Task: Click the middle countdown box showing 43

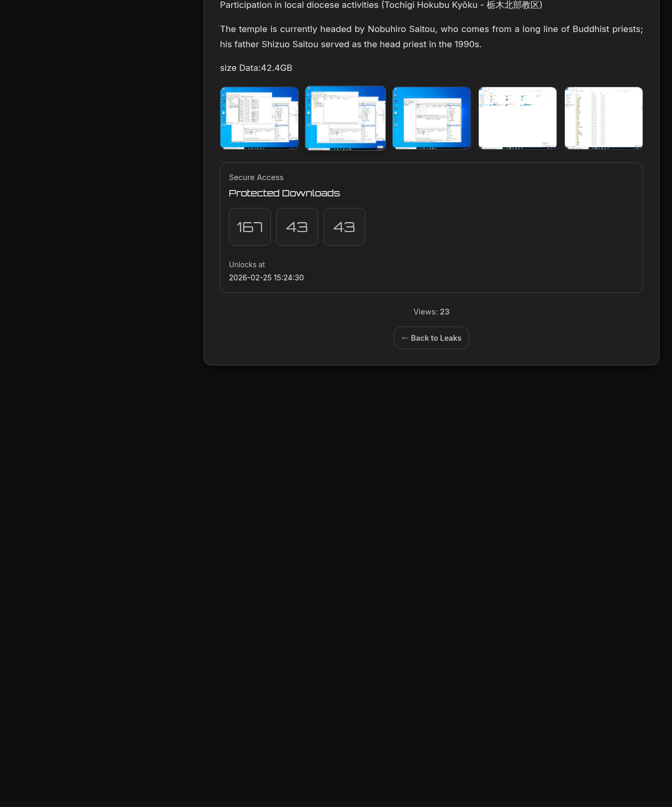Action: 297,227
